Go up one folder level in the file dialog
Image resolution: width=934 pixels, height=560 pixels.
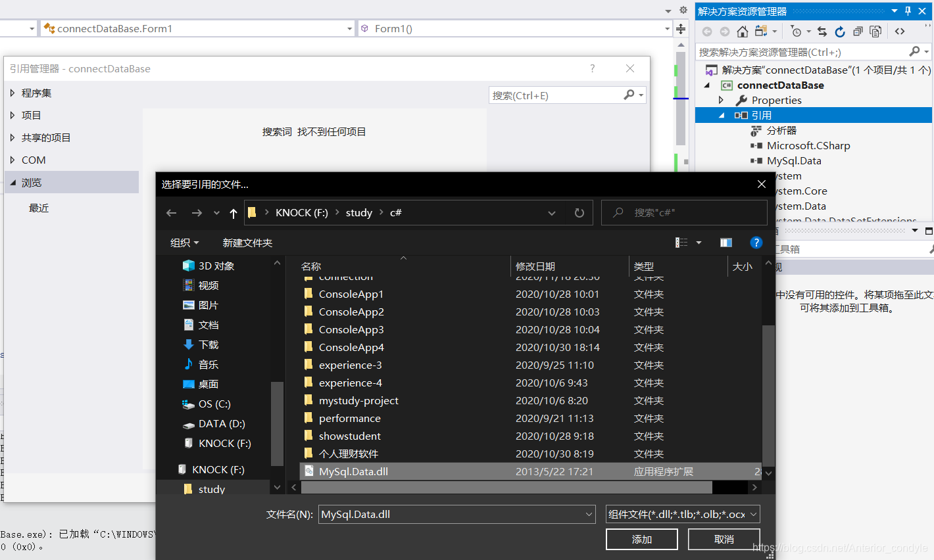coord(233,213)
